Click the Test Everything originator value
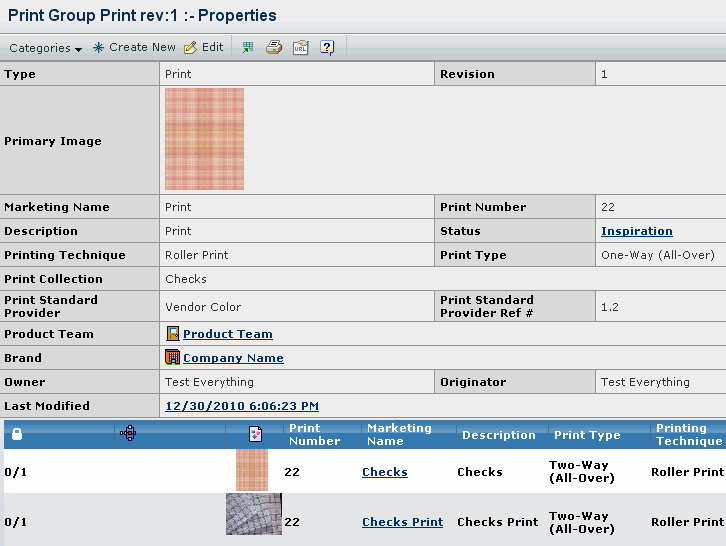The width and height of the screenshot is (726, 546). click(645, 382)
